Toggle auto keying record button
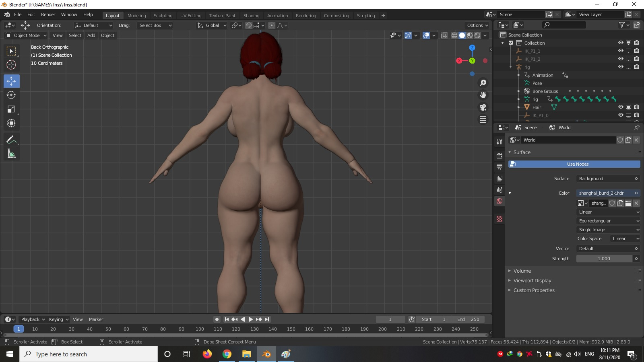 [x=217, y=319]
